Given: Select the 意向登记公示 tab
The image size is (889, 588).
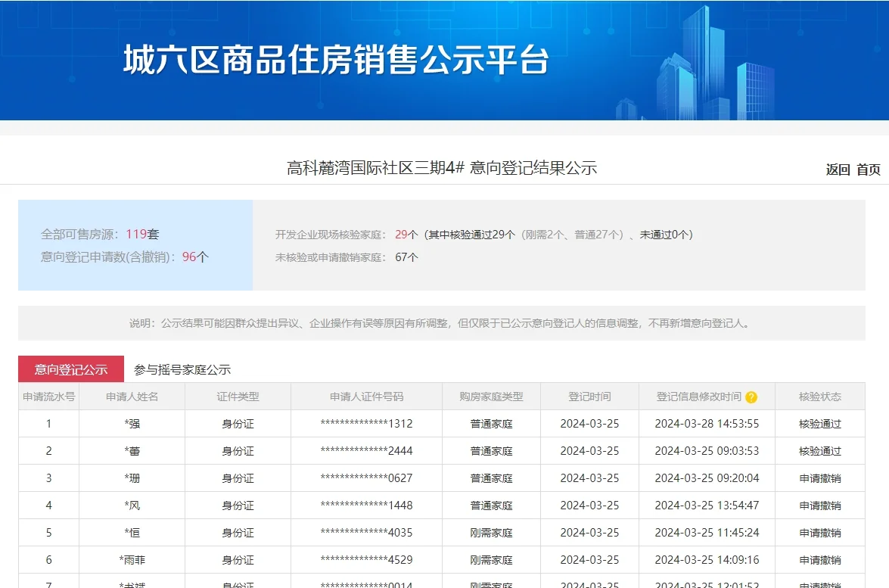Looking at the screenshot, I should pyautogui.click(x=72, y=369).
